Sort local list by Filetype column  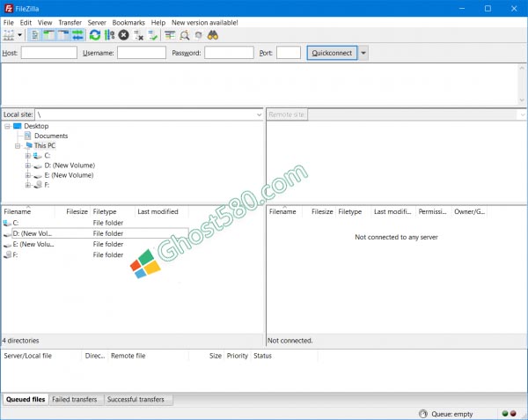click(113, 212)
